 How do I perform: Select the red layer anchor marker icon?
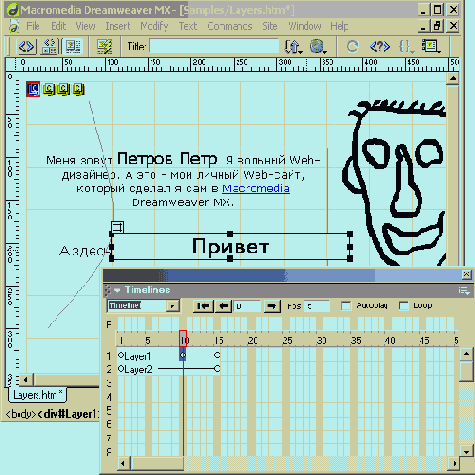tap(33, 89)
